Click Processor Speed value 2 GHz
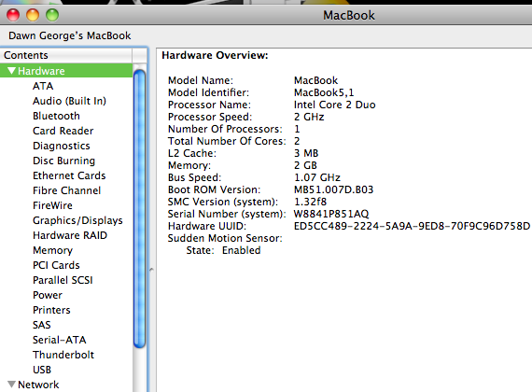 point(309,117)
